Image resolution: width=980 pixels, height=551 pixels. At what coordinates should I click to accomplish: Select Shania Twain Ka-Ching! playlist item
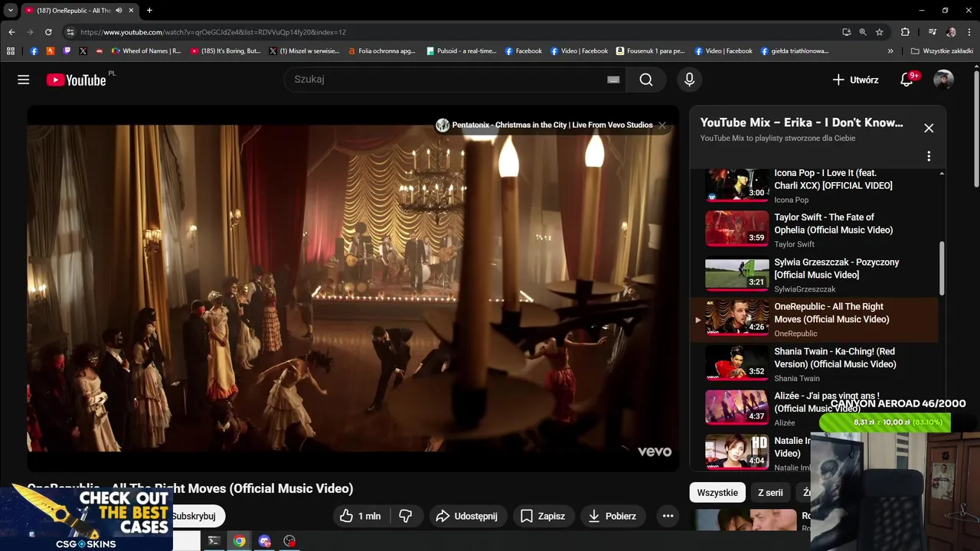(813, 364)
